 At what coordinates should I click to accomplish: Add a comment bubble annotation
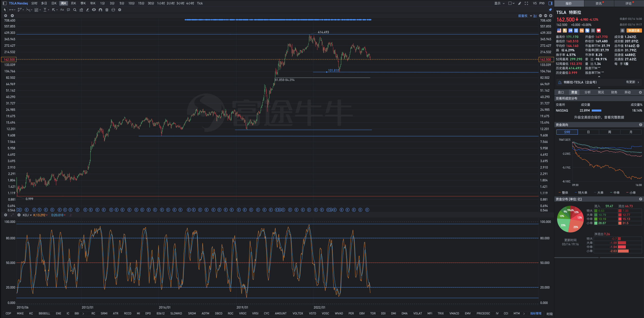pos(68,10)
